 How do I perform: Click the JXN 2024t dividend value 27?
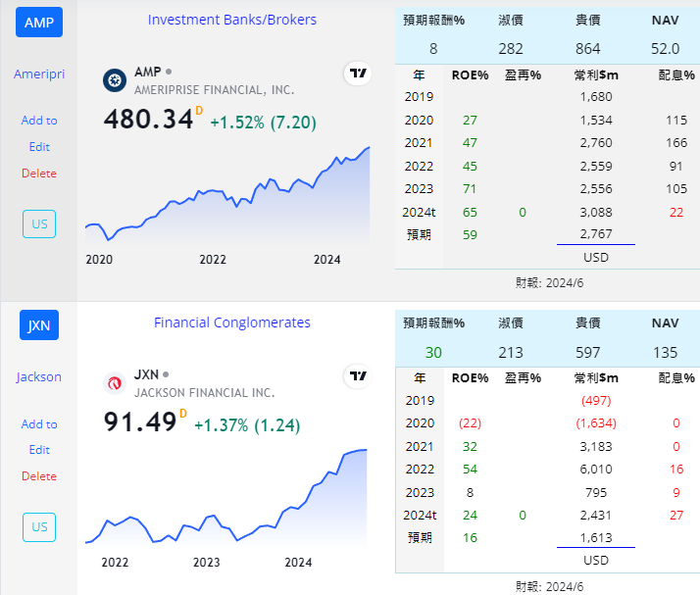(676, 515)
